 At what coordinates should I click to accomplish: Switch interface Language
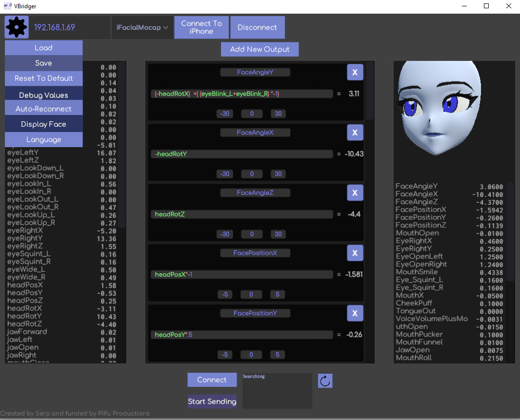[x=43, y=139]
